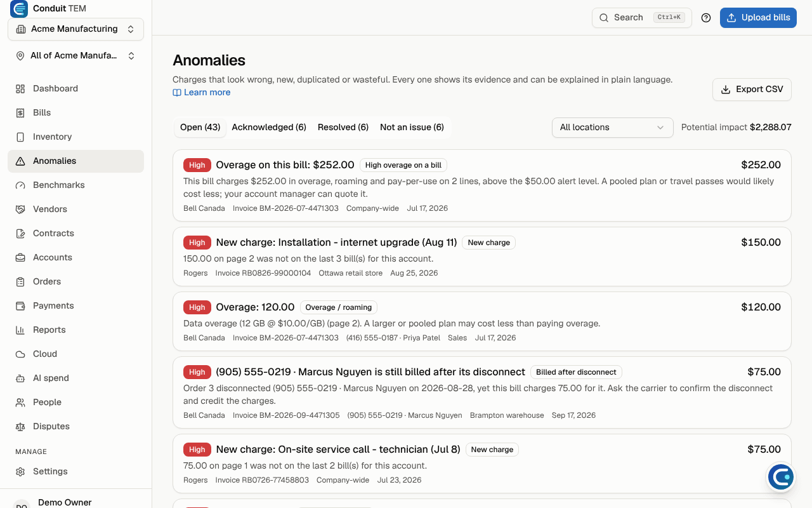The height and width of the screenshot is (508, 812).
Task: Open New charge: Installation - internet upgrade anomaly
Action: pos(482,257)
